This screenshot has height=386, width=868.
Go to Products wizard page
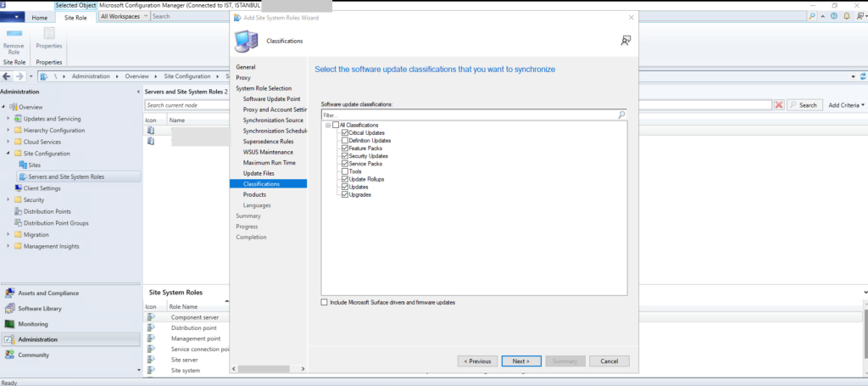[254, 194]
